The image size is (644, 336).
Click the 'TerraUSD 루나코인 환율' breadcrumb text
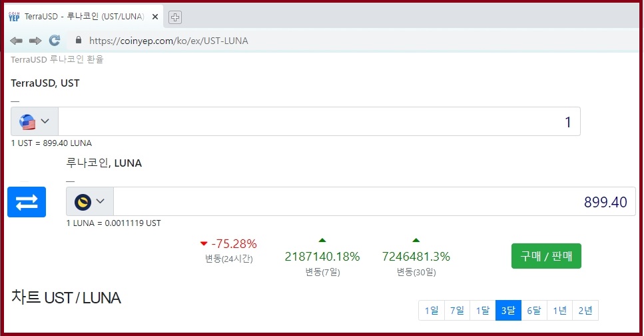(57, 59)
